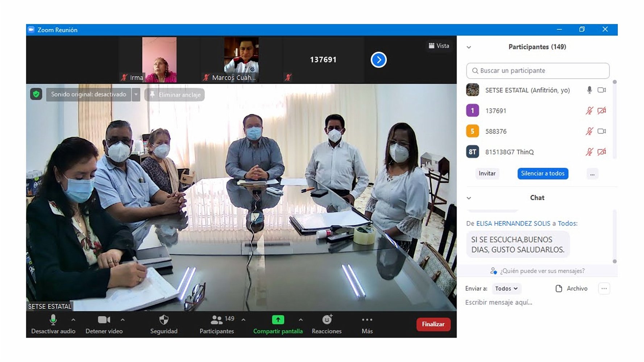Select Marcos Cuah... video thumbnail
Screen dimensions: 644x362
pyautogui.click(x=241, y=60)
